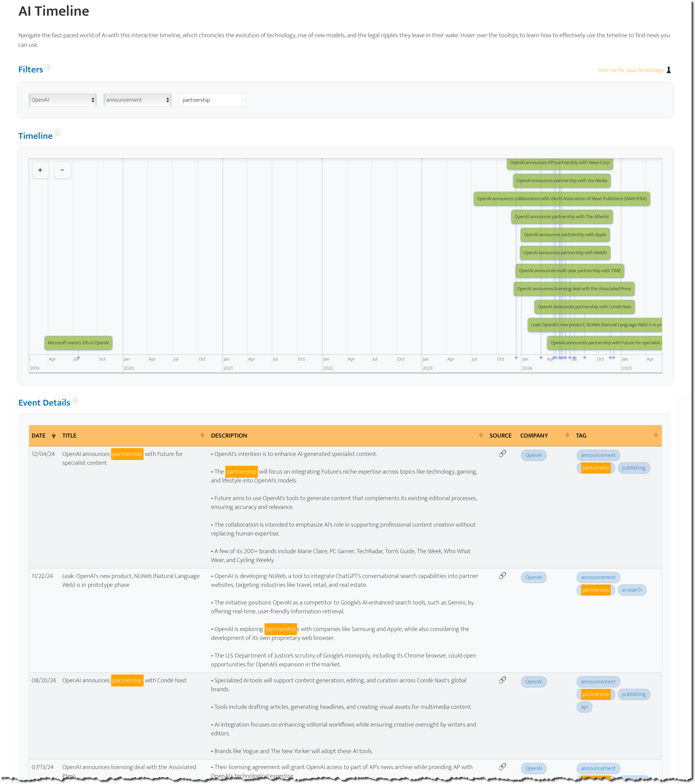
Task: Click Hire me for your AI strategy link
Action: coord(631,70)
